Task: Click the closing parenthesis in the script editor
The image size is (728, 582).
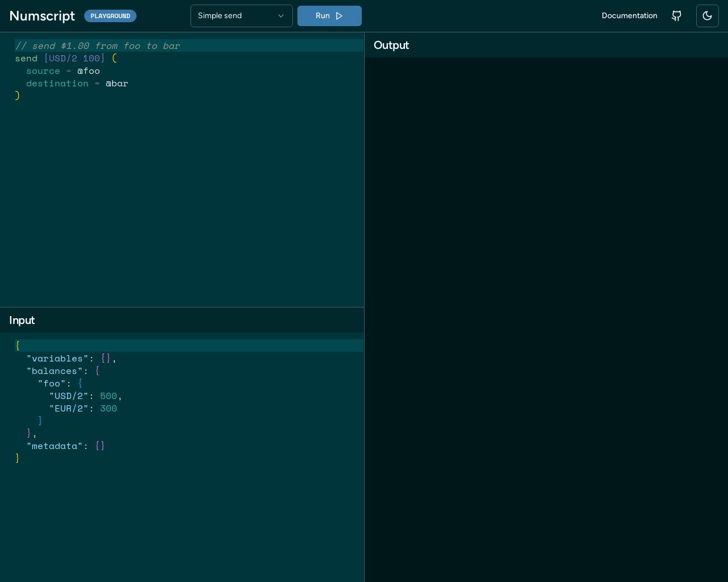Action: 18,95
